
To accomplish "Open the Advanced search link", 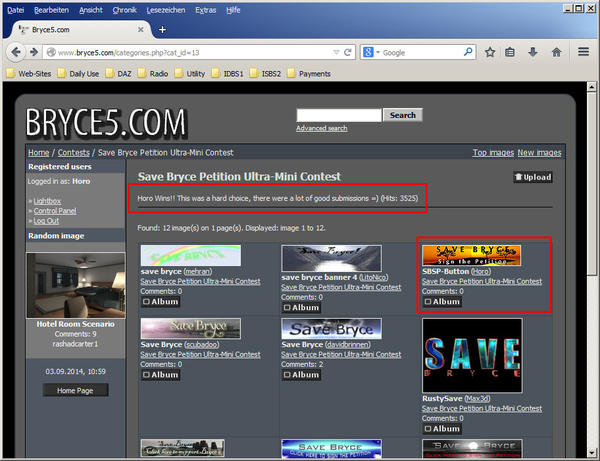I will tap(321, 128).
